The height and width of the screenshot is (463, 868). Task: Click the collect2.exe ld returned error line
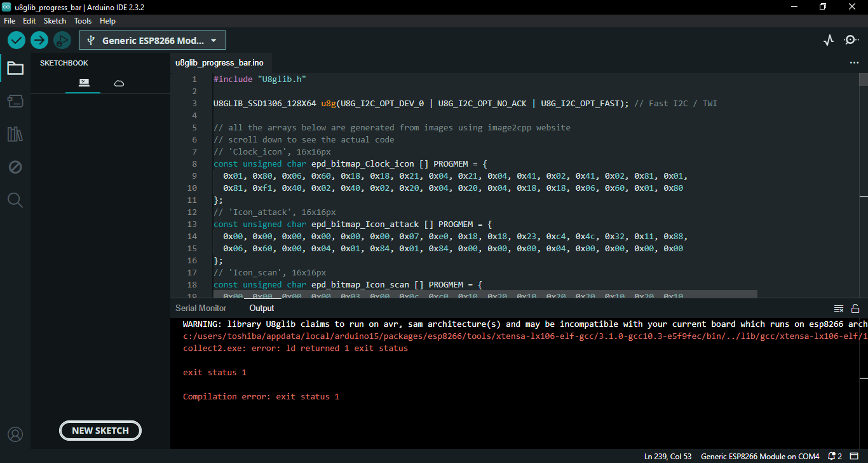295,348
